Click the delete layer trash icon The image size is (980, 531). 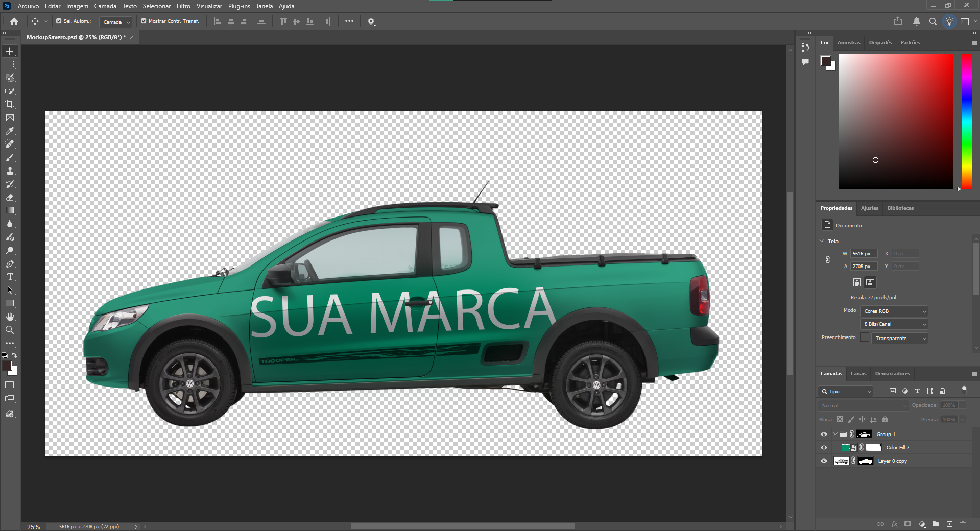coord(963,524)
